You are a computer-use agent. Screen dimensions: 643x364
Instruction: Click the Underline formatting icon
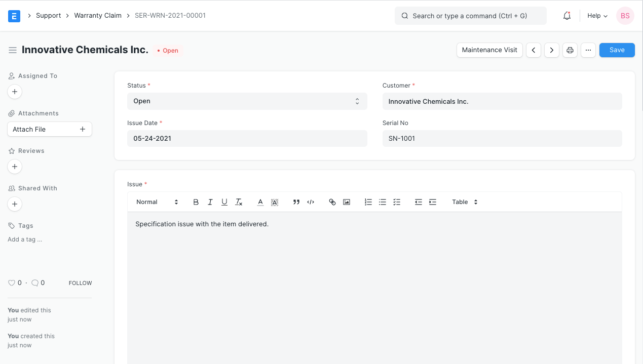coord(224,202)
